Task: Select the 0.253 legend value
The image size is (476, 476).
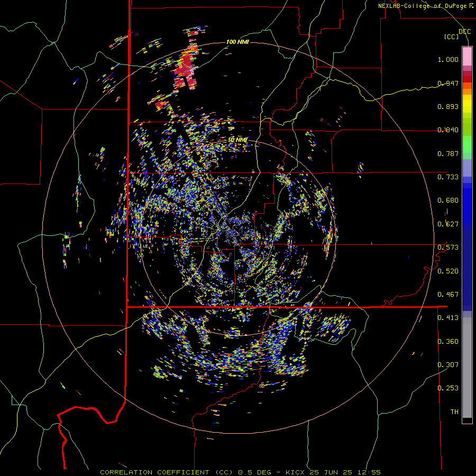Action: coord(448,388)
